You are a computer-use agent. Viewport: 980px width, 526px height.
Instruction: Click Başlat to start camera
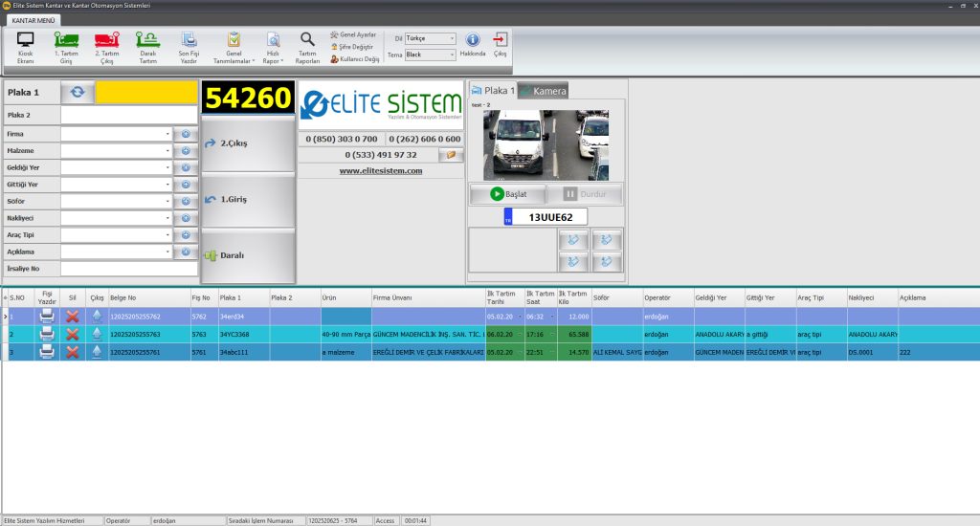click(x=507, y=193)
